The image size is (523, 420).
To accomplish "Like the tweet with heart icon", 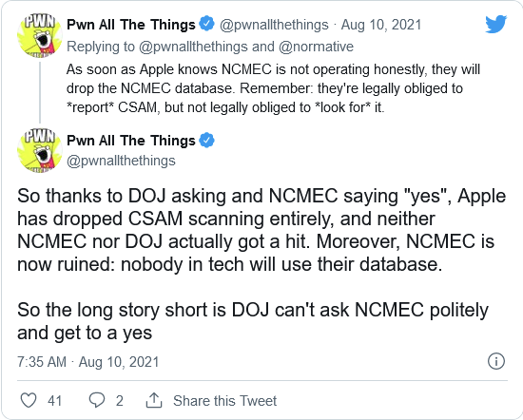I will coord(29,400).
